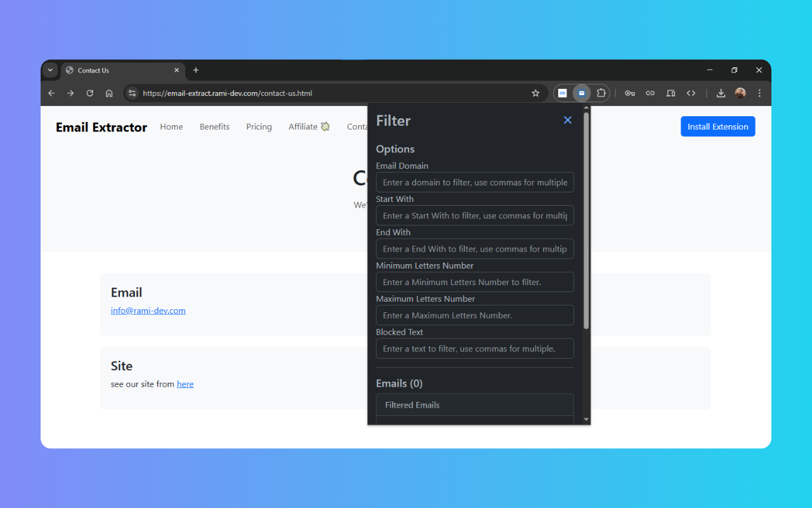
Task: Open the Affiliate nav link
Action: click(309, 127)
